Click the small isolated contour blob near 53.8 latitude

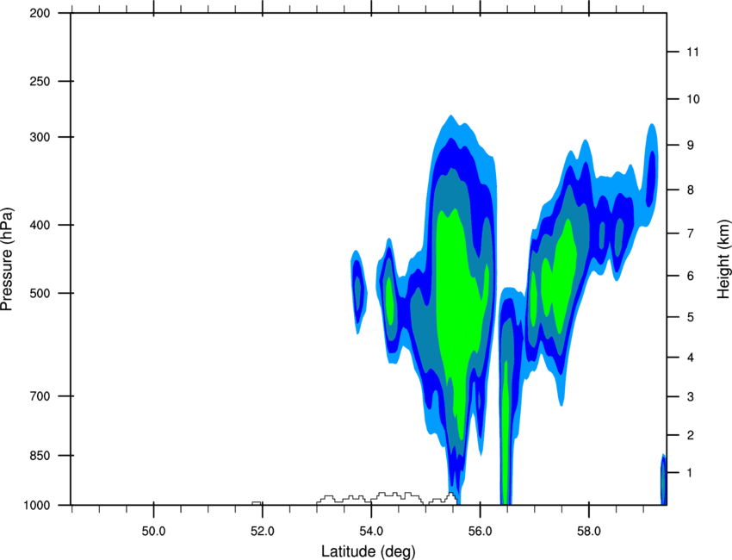tap(358, 291)
